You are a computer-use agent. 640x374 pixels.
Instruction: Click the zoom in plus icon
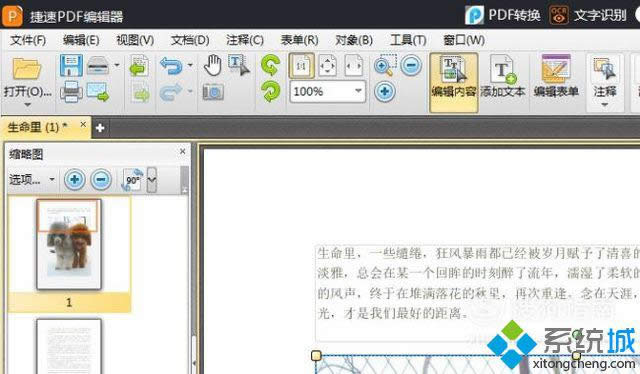pos(385,91)
